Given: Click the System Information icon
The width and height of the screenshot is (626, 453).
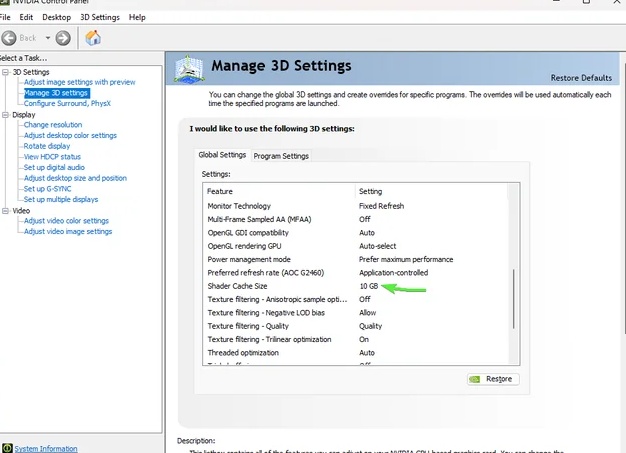Looking at the screenshot, I should [7, 448].
